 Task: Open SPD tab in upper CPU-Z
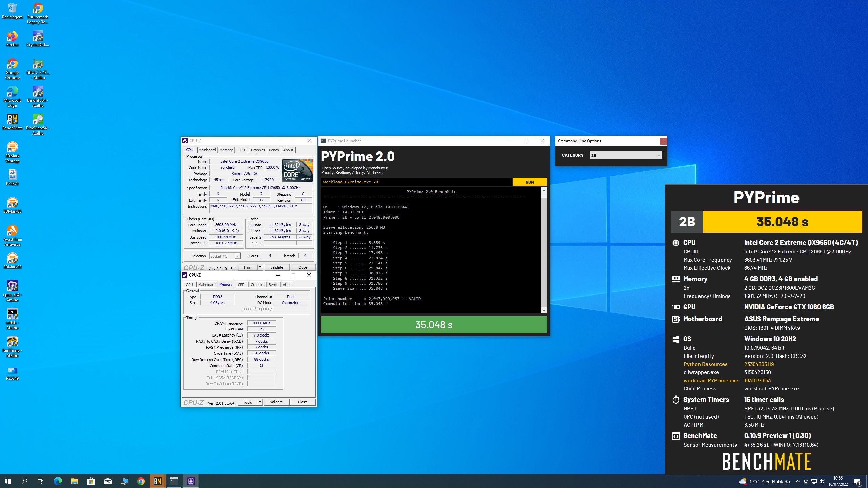click(241, 150)
